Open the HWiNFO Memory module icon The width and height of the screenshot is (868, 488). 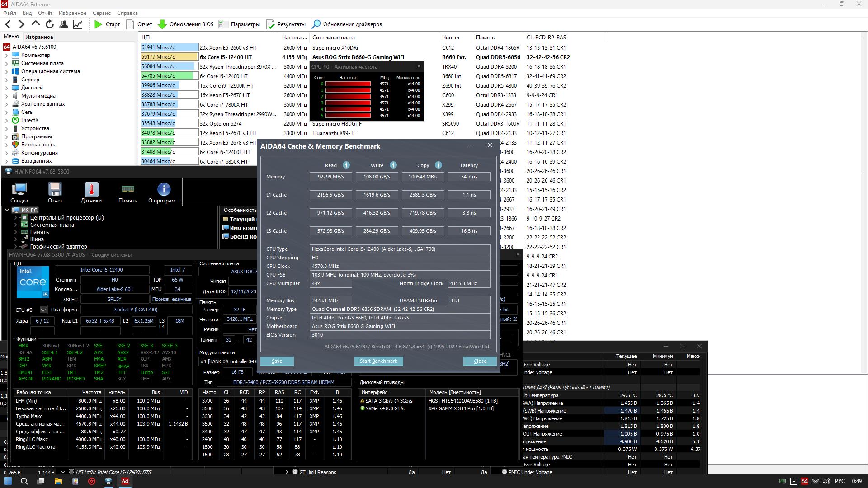[x=127, y=189]
